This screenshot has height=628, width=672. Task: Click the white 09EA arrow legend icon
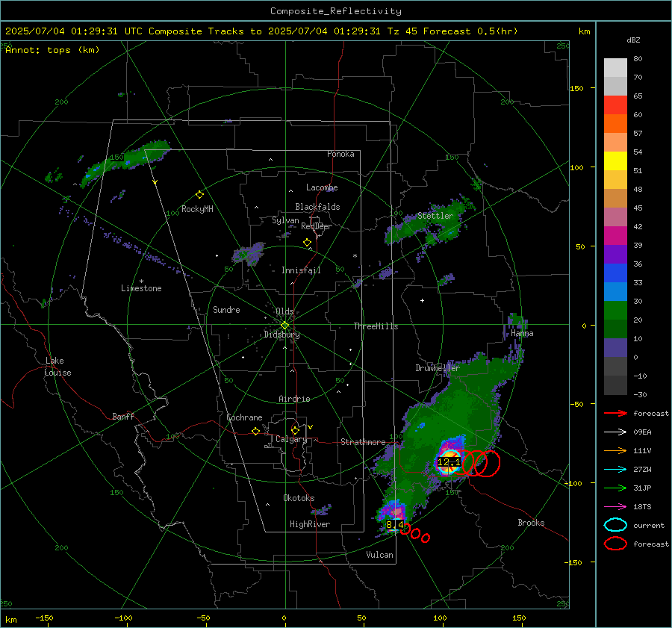(615, 432)
